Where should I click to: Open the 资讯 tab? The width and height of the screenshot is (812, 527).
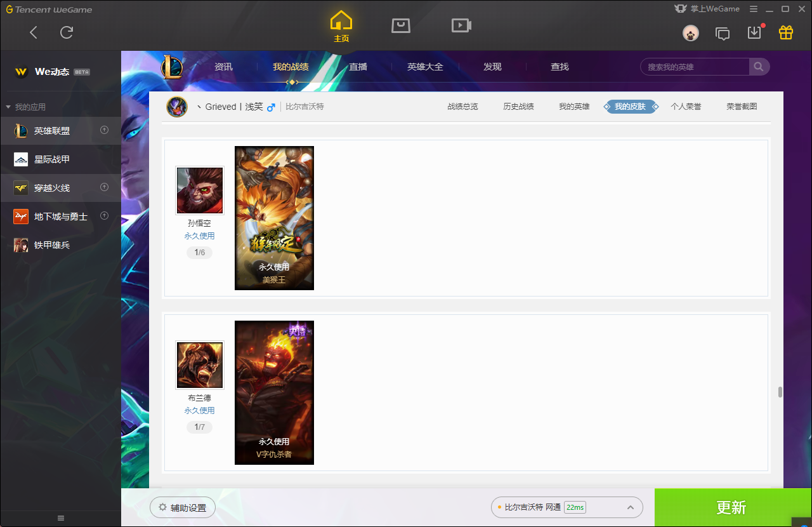223,67
